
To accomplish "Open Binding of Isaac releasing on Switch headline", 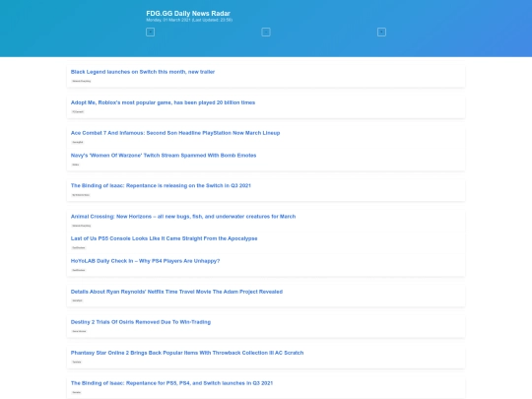I will (x=161, y=185).
